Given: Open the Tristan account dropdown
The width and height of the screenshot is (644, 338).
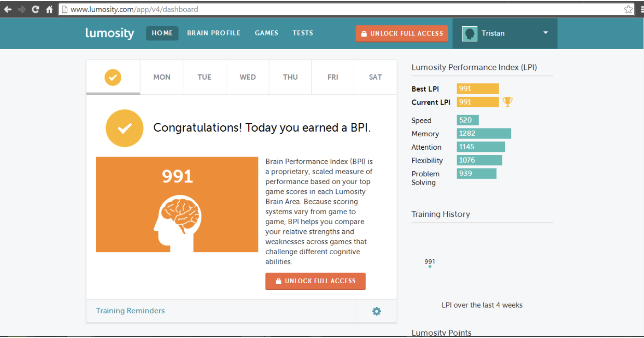Looking at the screenshot, I should click(545, 33).
